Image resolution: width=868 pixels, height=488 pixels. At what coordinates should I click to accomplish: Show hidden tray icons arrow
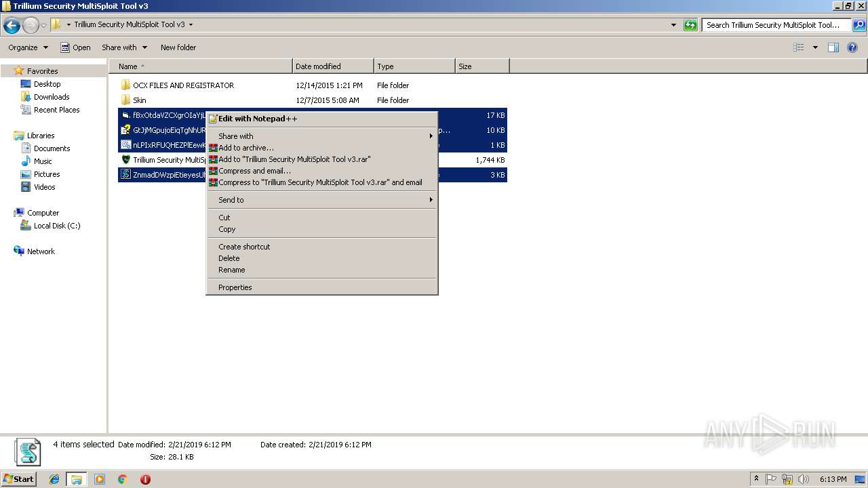756,479
